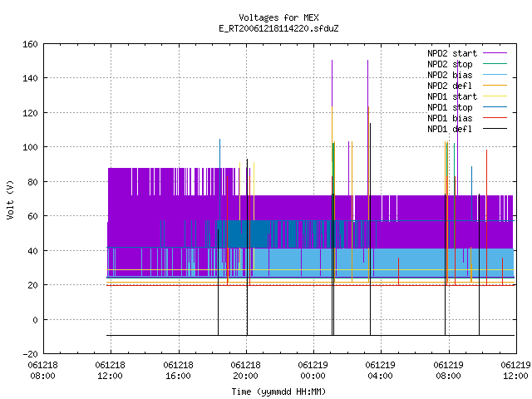Click the 'NPD2 bias' legend label
This screenshot has height=399, width=532.
(450, 75)
